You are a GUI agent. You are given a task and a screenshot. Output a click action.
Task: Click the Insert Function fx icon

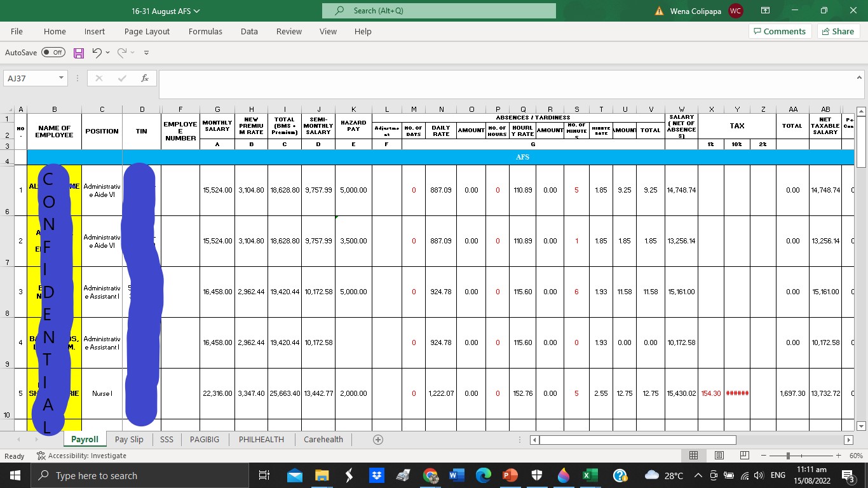(x=145, y=78)
